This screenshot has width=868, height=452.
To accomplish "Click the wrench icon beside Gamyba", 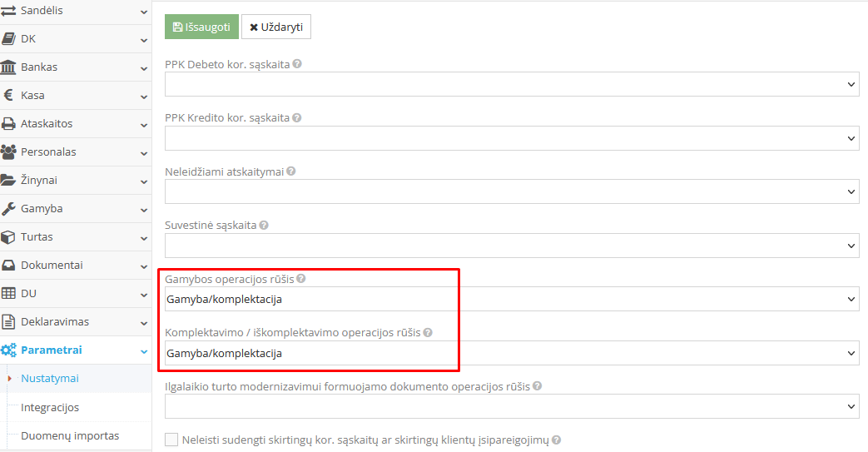I will (x=8, y=209).
